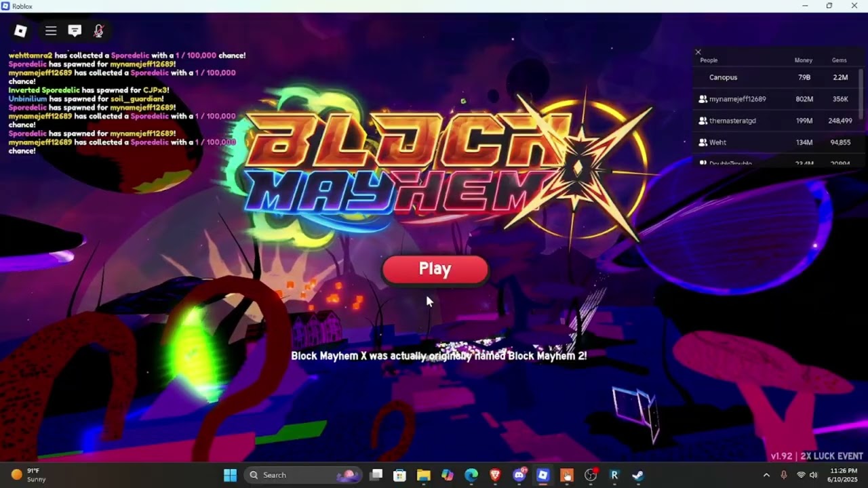868x488 pixels.
Task: Click the friend icon beside mynamejeff12689
Action: point(703,99)
